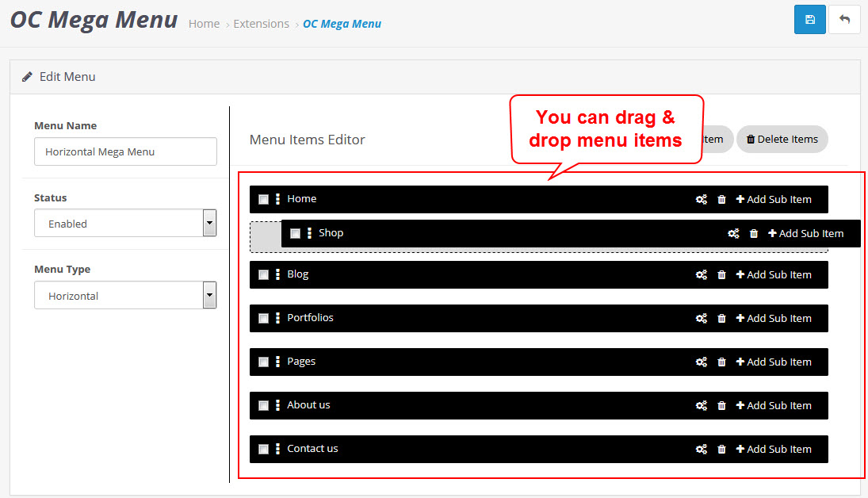Delete the Home item via trash icon
This screenshot has height=498, width=868.
click(722, 199)
